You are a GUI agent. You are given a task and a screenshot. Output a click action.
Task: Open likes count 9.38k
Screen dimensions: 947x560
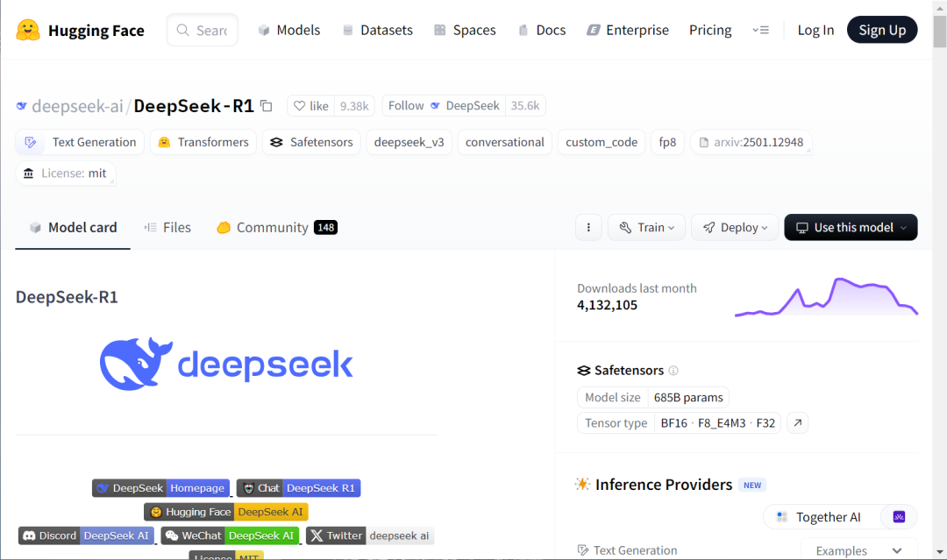click(354, 106)
